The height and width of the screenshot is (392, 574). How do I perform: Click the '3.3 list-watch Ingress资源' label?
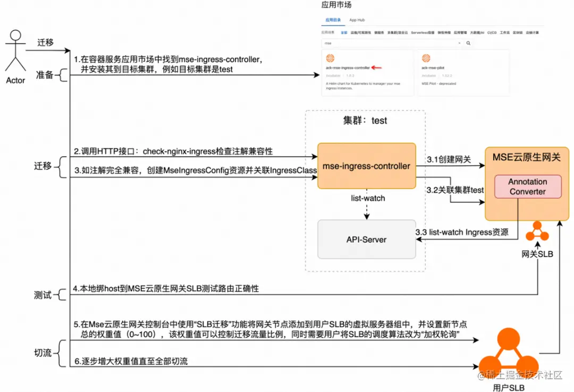coord(462,232)
